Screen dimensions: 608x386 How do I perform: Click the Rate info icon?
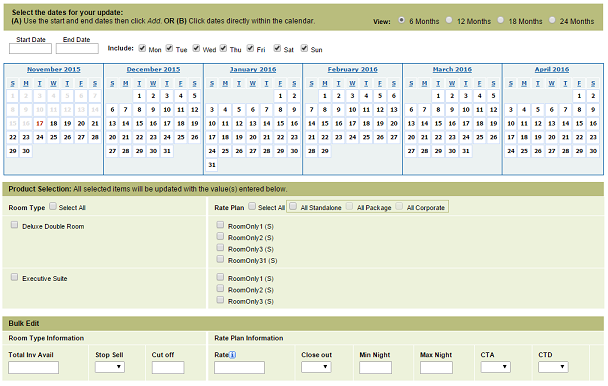[x=232, y=355]
